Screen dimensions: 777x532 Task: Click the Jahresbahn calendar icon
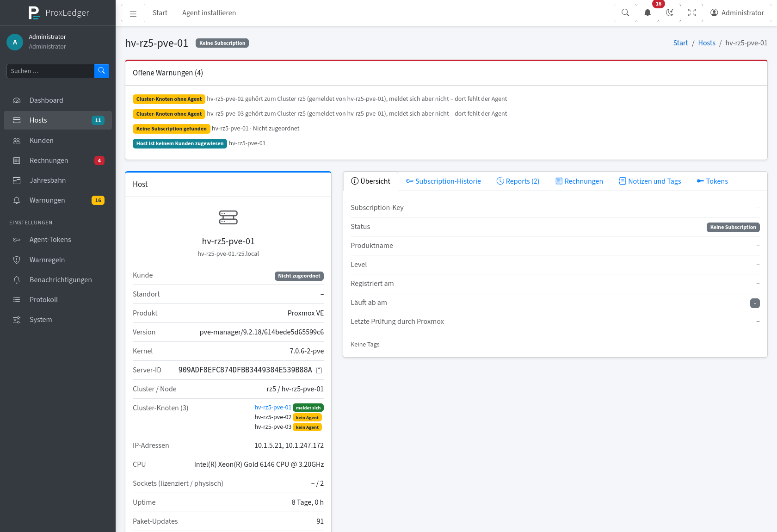pos(17,180)
